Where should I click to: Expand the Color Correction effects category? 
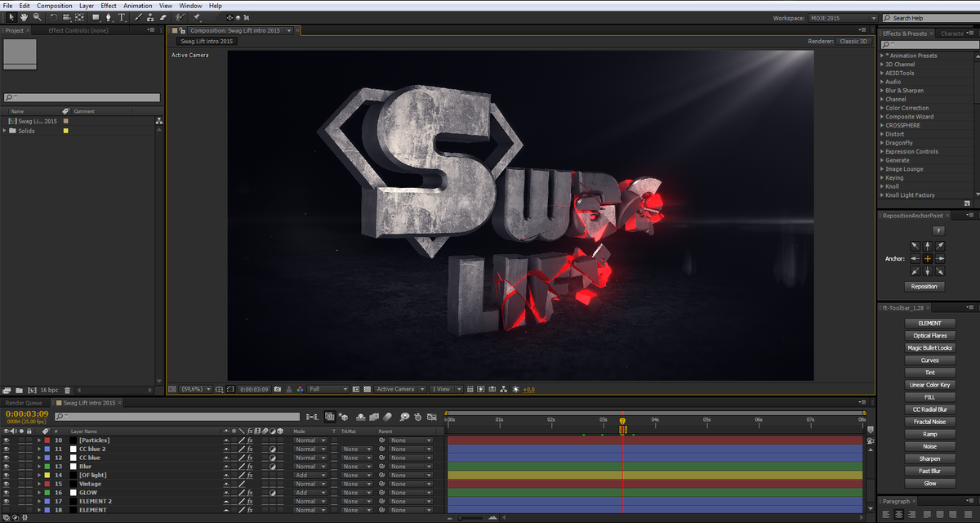pos(882,108)
